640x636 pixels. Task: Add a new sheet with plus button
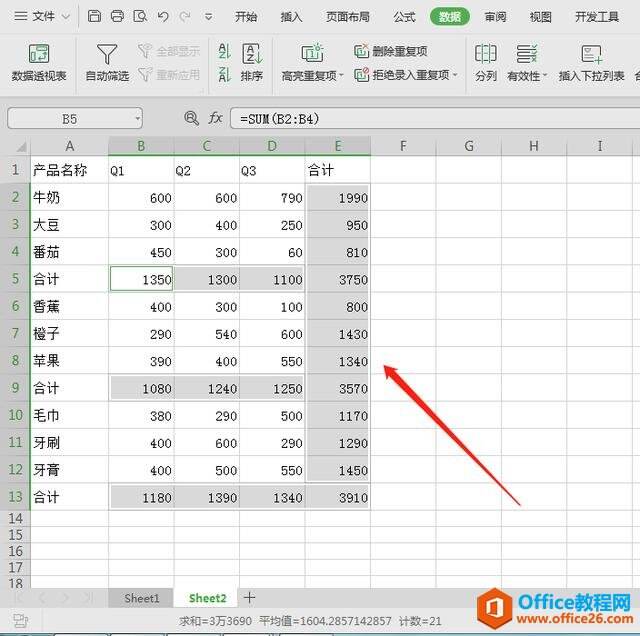249,598
